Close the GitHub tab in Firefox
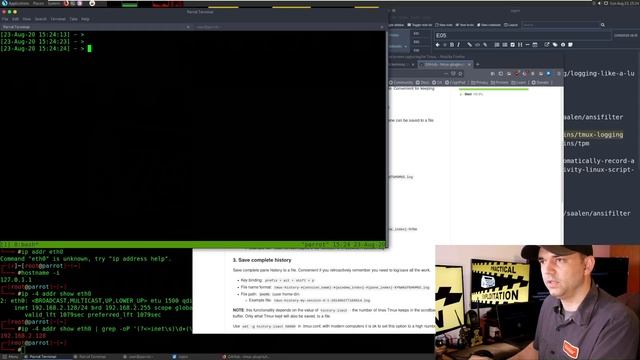The height and width of the screenshot is (360, 640). coord(469,64)
